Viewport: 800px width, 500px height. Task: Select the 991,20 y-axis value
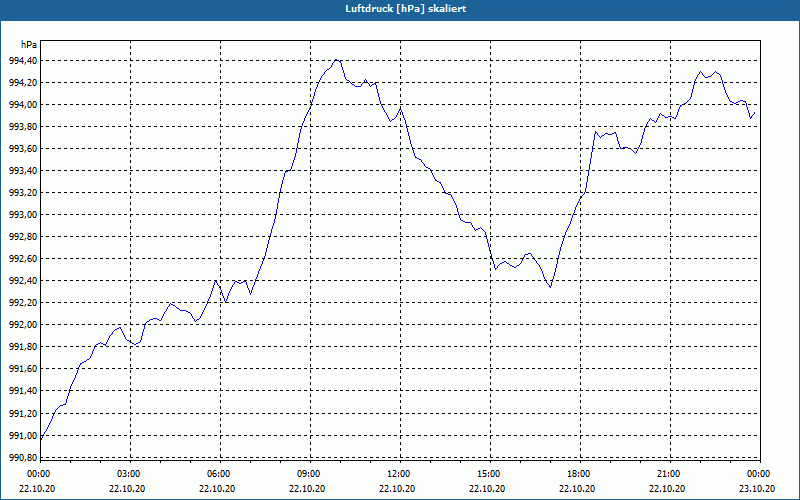[x=23, y=413]
